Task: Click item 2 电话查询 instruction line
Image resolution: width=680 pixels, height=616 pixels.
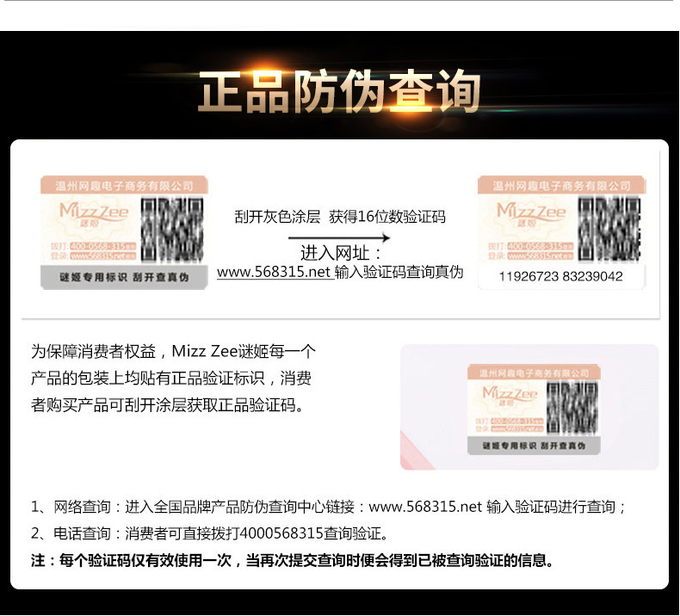Action: point(209,533)
